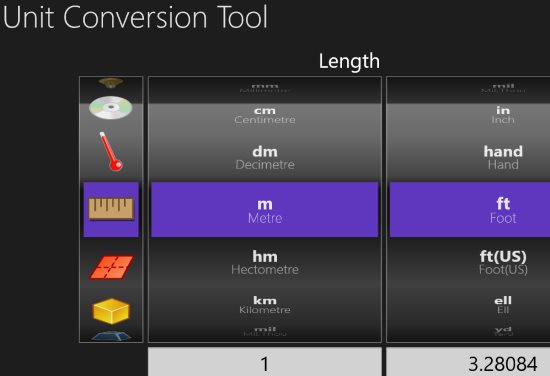Click the result field showing 3.28084
Image resolution: width=550 pixels, height=376 pixels.
468,362
